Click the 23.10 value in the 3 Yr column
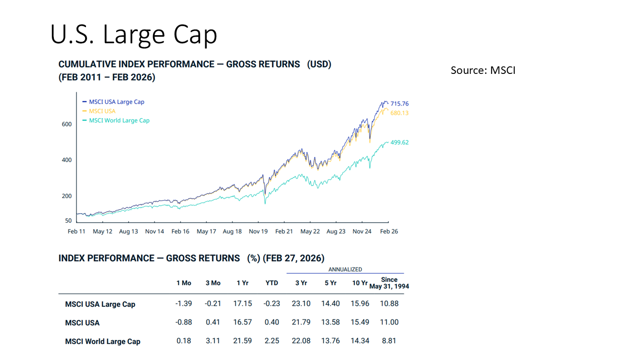 301,304
